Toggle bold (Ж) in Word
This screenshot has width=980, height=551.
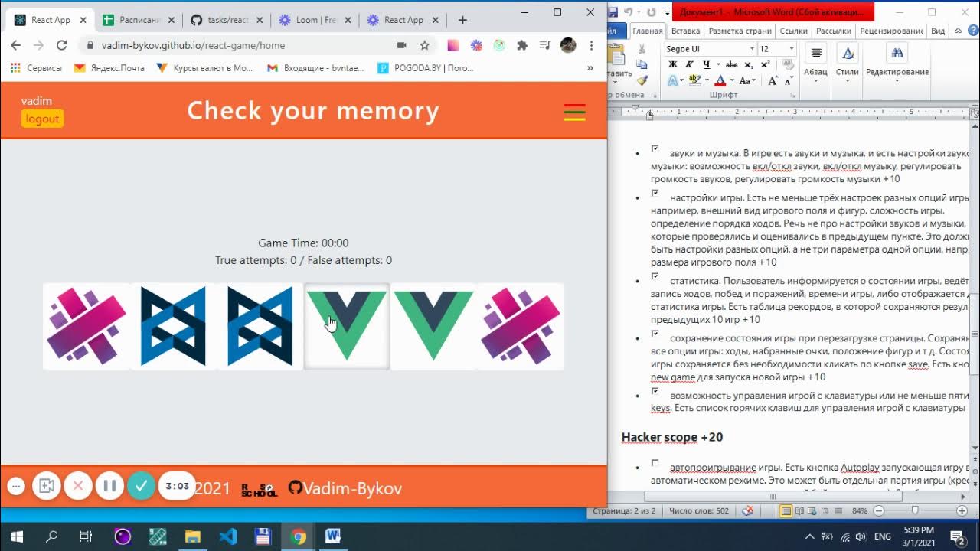(674, 65)
